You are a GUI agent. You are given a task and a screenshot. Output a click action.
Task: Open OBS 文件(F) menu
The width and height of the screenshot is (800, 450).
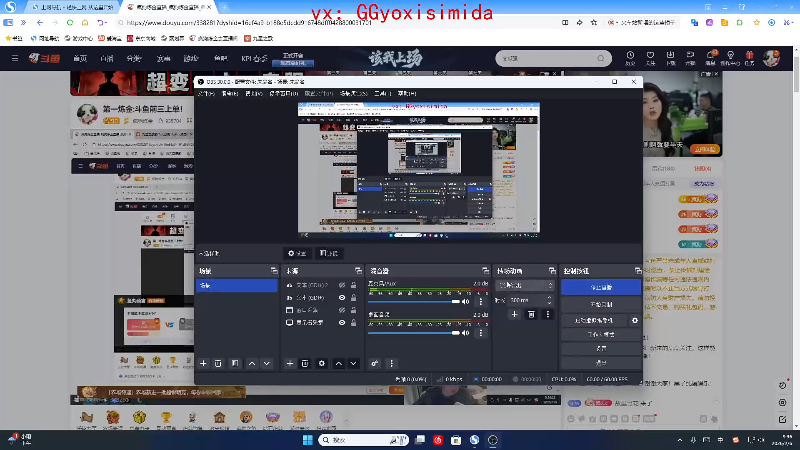(x=207, y=93)
